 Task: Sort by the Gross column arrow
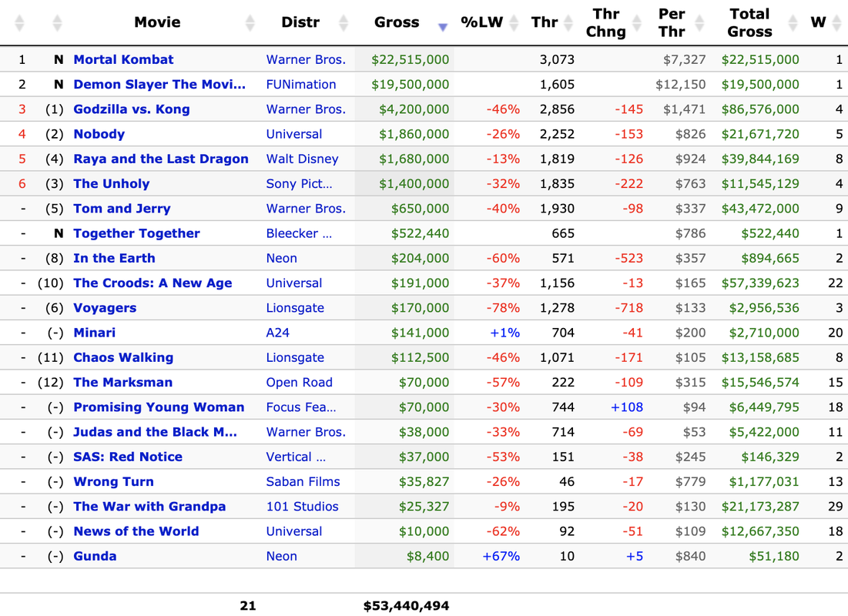pos(442,27)
